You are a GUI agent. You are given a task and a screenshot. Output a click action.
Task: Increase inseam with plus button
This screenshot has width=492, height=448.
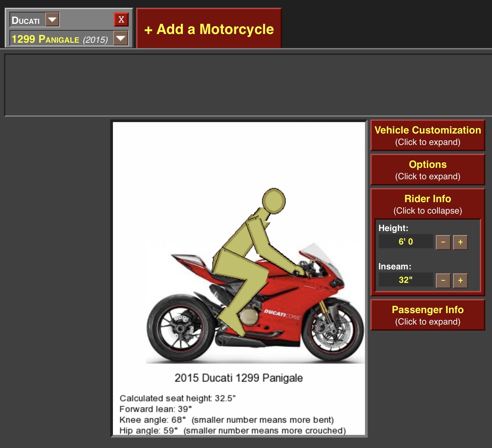tap(460, 281)
